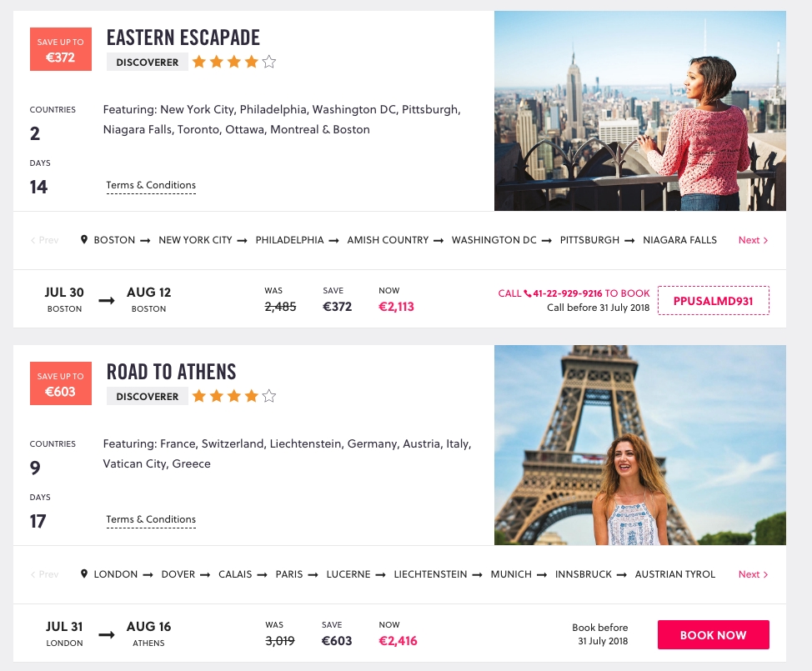Screen dimensions: 812x671
Task: Go to previous stops on Road to Athens itinerary
Action: point(44,574)
